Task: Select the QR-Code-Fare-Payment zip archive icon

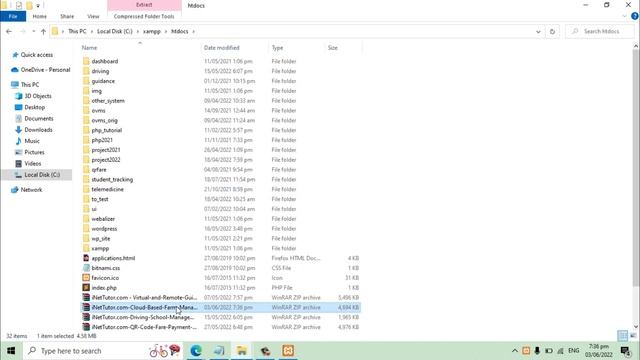Action: point(86,327)
